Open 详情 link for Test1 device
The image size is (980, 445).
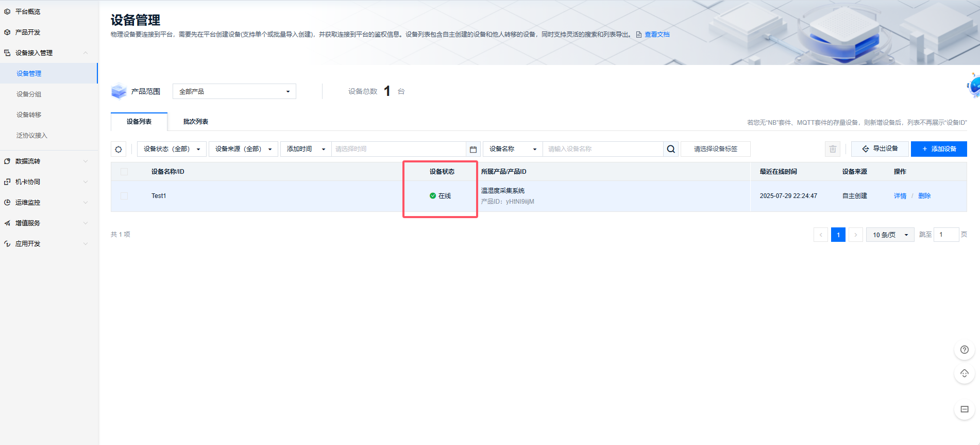pos(900,196)
